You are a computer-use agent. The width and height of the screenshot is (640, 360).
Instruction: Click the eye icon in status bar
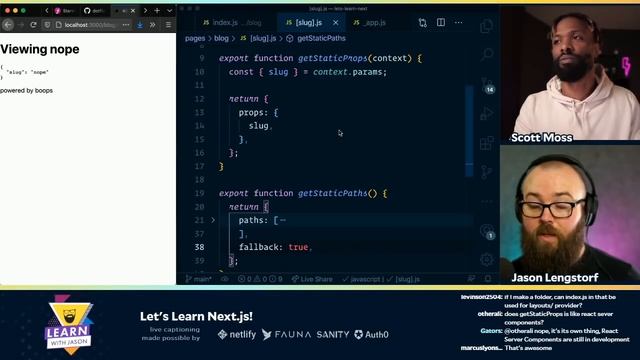pyautogui.click(x=224, y=279)
